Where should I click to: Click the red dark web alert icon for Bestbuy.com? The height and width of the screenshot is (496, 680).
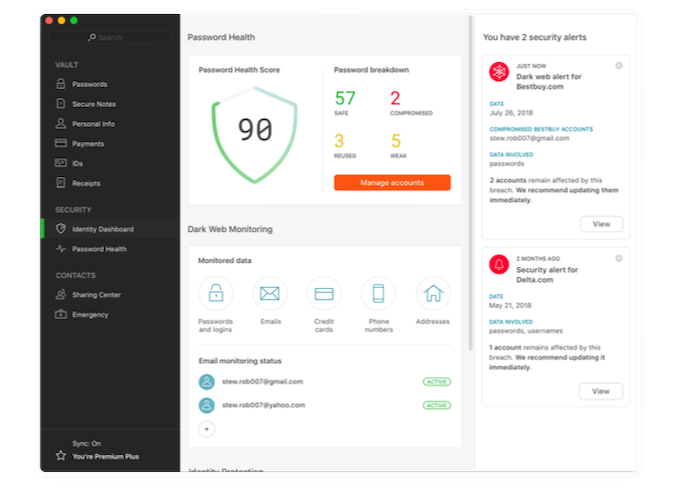coord(499,72)
